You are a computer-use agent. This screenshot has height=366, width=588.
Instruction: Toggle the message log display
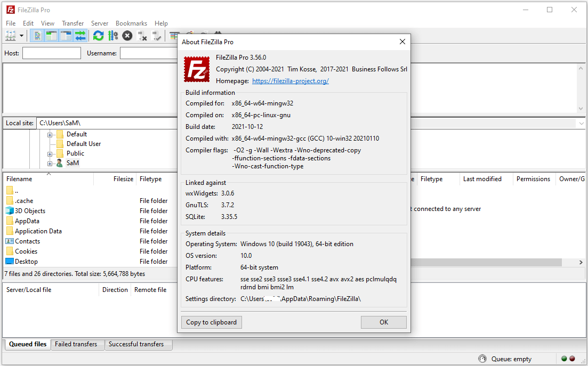coord(37,36)
